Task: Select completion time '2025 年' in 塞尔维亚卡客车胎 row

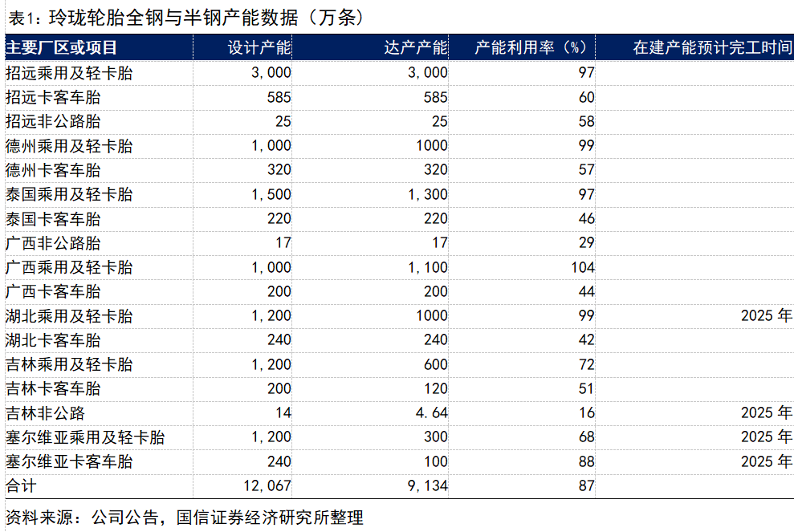Action: coord(767,461)
